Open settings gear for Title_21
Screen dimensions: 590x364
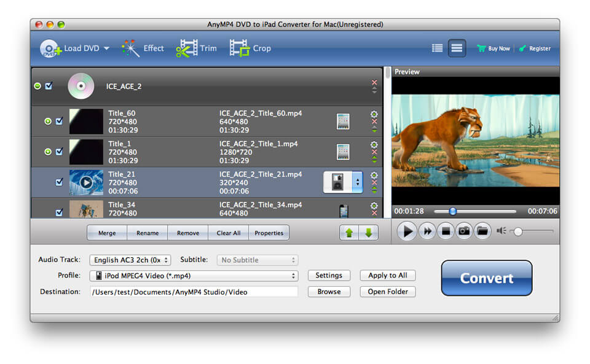point(374,175)
